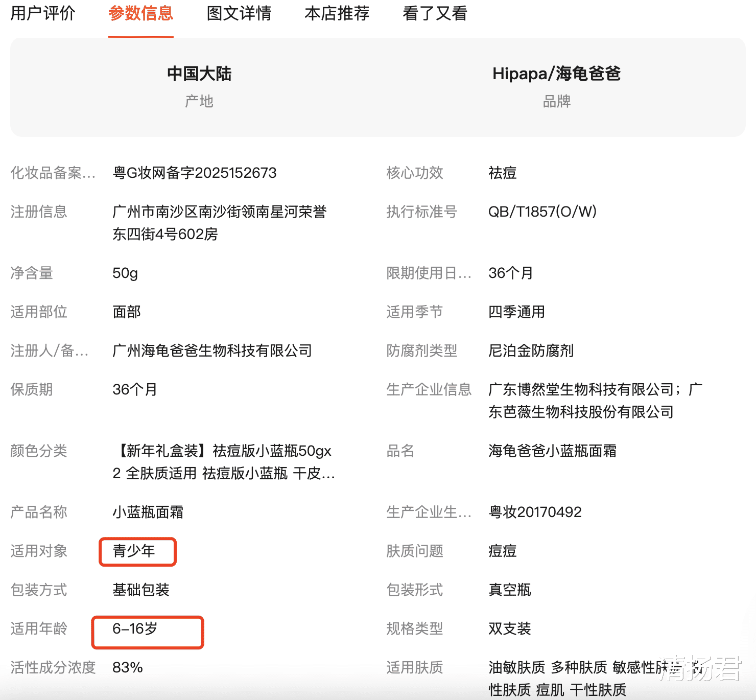
Task: Click the 适用季节 label
Action: pos(415,312)
